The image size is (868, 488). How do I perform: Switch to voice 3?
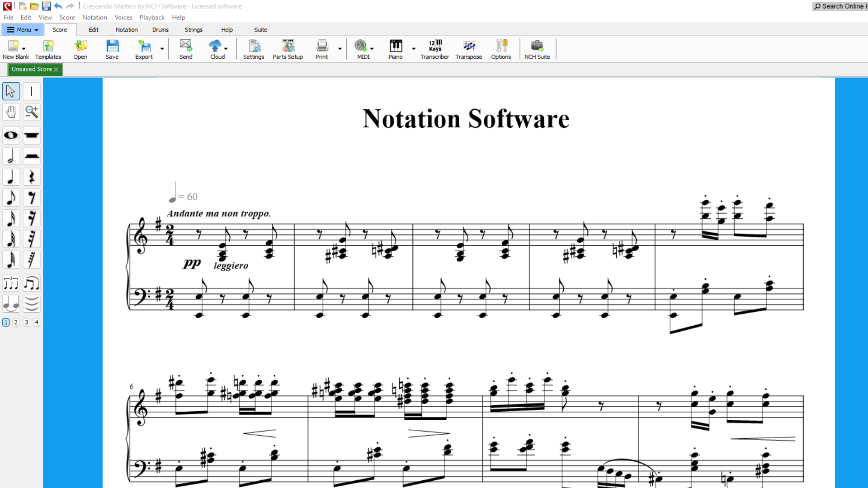click(x=26, y=322)
